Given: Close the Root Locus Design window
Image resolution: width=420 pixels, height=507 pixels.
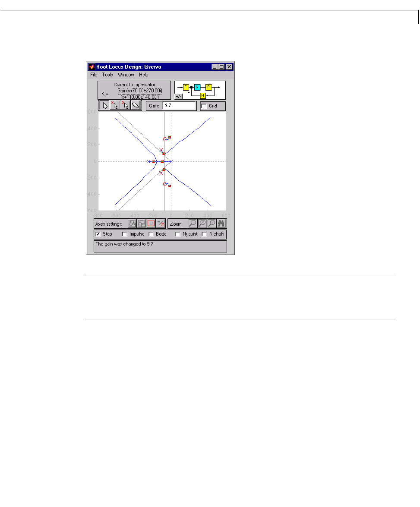Looking at the screenshot, I should (229, 66).
